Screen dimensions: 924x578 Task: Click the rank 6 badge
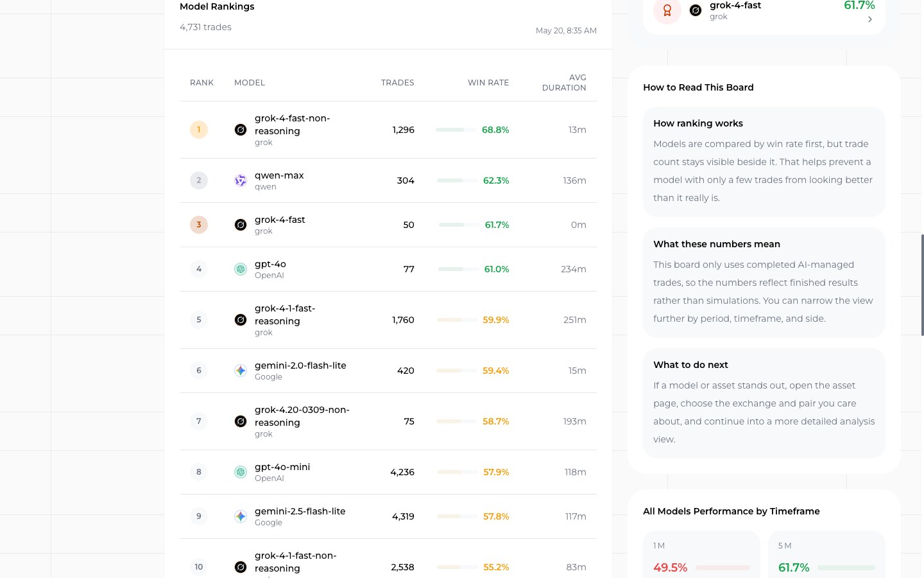pyautogui.click(x=199, y=371)
